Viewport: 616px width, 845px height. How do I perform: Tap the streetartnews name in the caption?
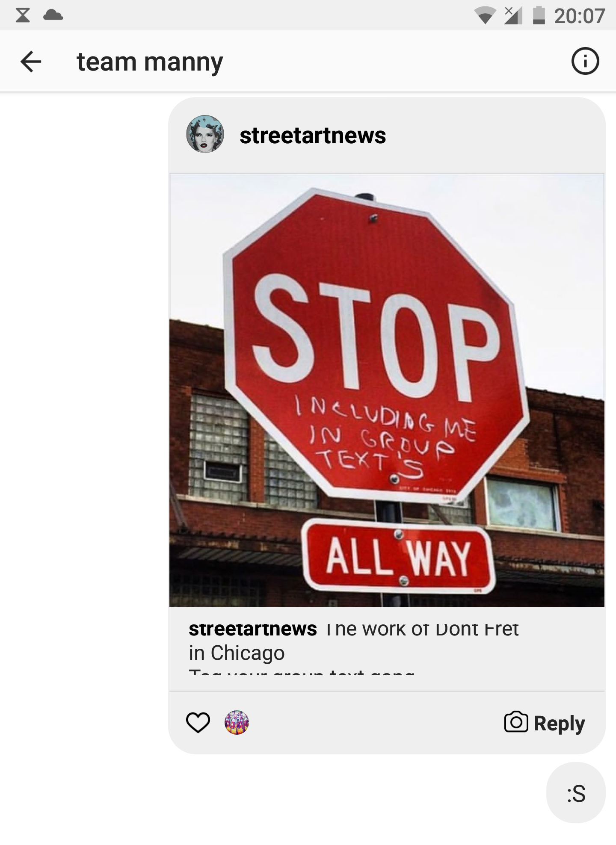[253, 629]
